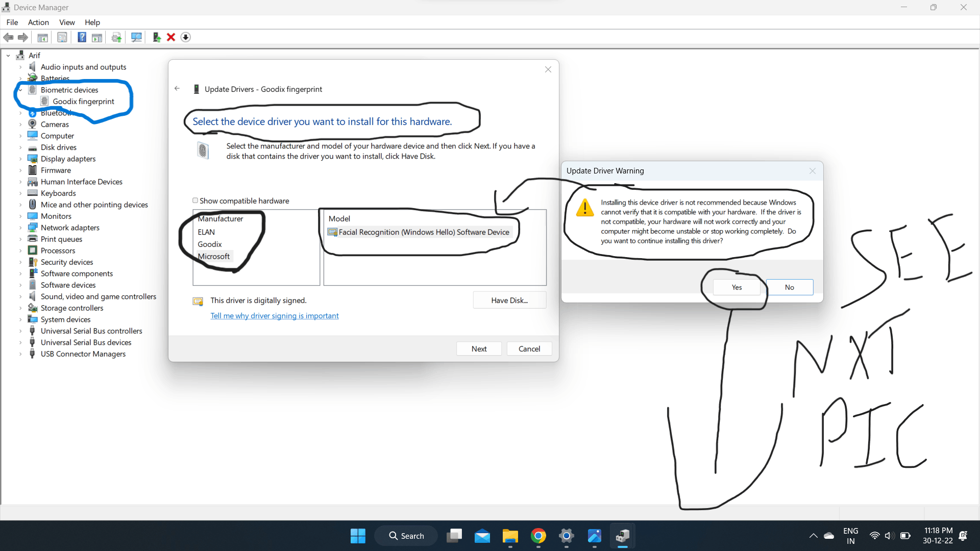
Task: Collapse the Biometric devices node
Action: point(20,90)
